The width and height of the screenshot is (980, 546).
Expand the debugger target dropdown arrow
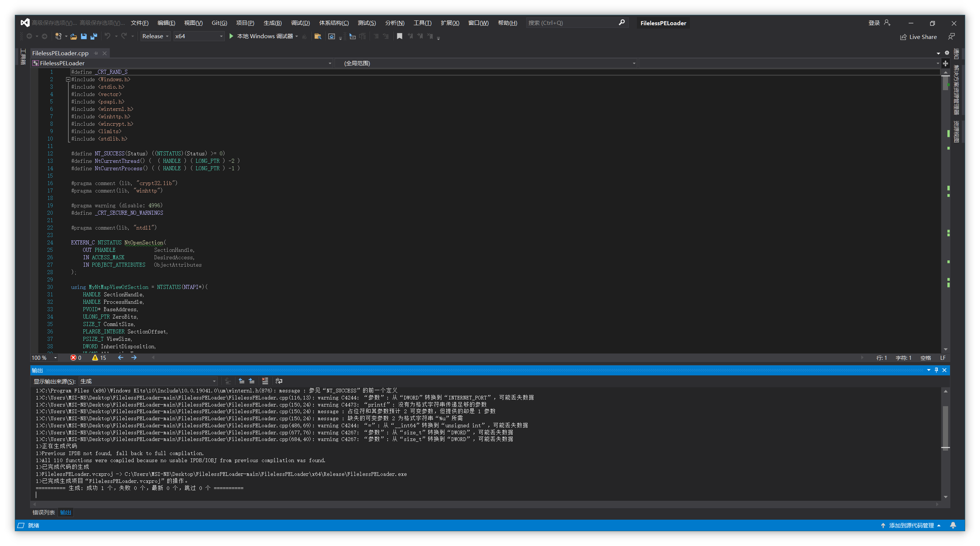coord(297,36)
